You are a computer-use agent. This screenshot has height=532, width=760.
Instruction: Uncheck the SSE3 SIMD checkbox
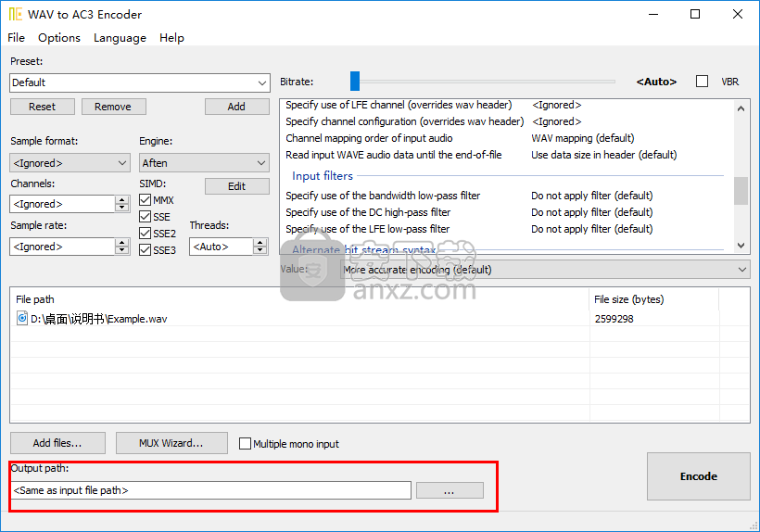coord(145,249)
